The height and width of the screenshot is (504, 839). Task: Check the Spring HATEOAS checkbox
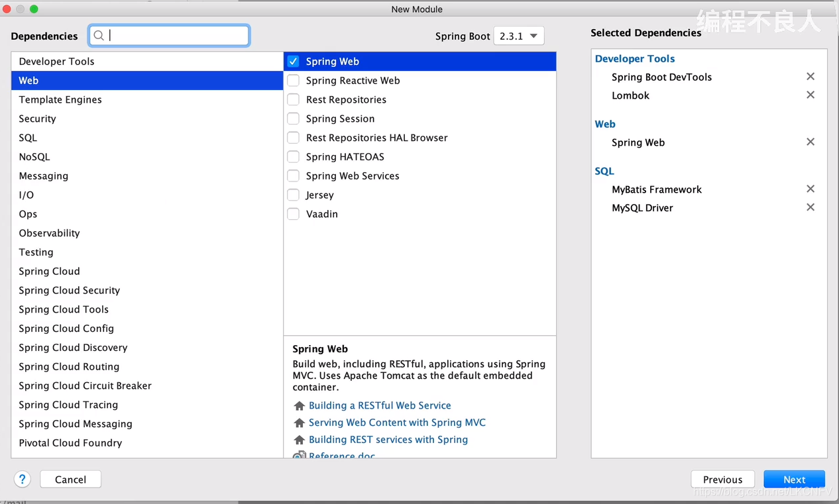[293, 157]
